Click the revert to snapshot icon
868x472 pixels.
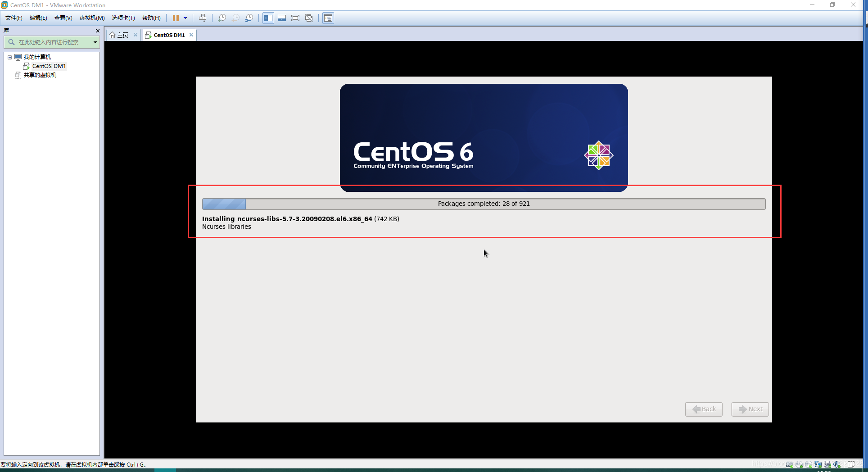[x=235, y=18]
